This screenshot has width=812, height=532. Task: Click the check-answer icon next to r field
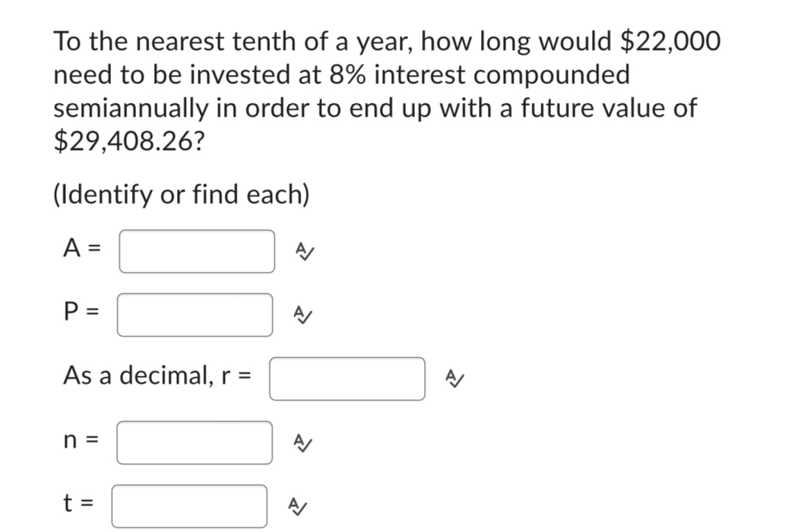click(x=455, y=379)
